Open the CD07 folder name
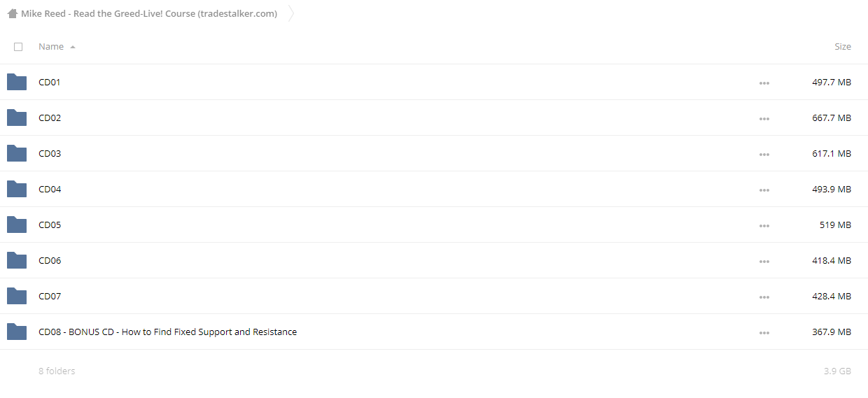Image resolution: width=868 pixels, height=398 pixels. (x=50, y=296)
